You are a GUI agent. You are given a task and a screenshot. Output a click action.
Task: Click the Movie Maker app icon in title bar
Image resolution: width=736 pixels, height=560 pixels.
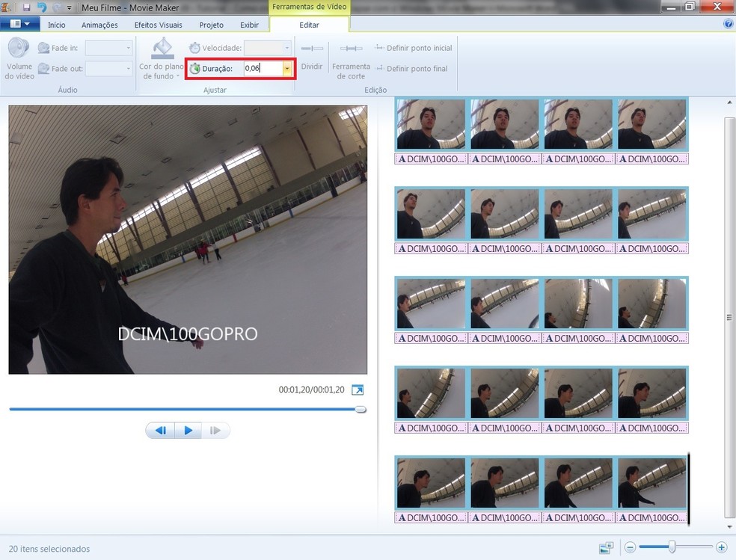[7, 7]
